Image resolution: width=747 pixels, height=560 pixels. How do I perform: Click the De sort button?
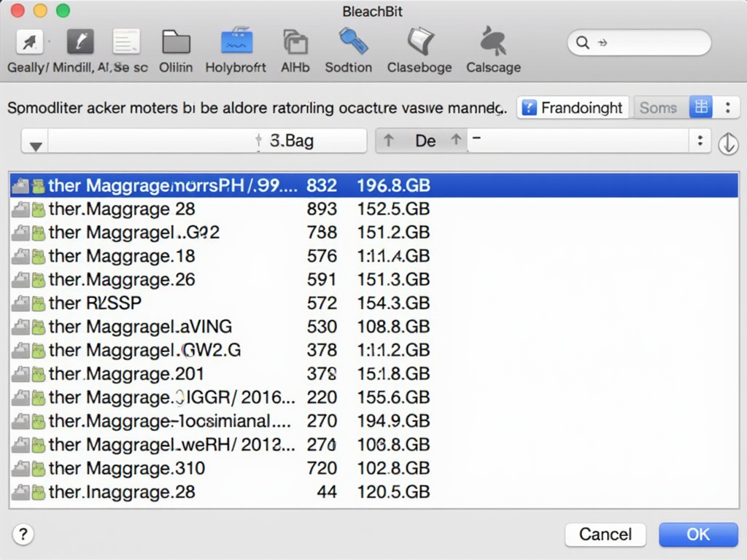pos(422,141)
